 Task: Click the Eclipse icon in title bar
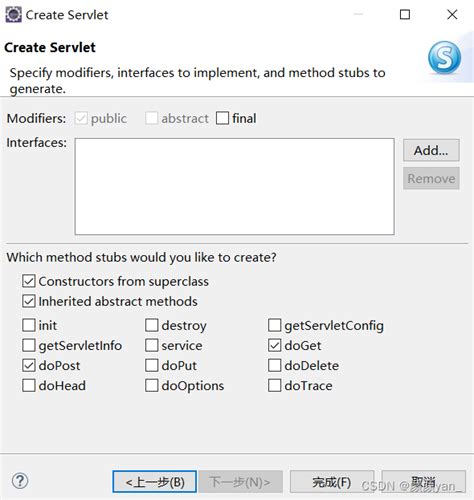(13, 15)
